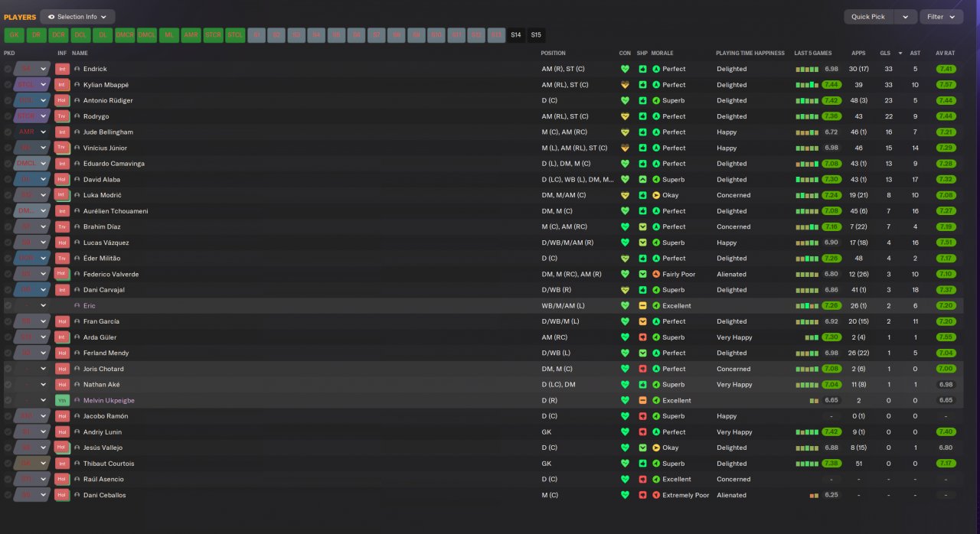This screenshot has width=980, height=534.
Task: Click profile icon beside Jude Bellingham
Action: coord(77,132)
